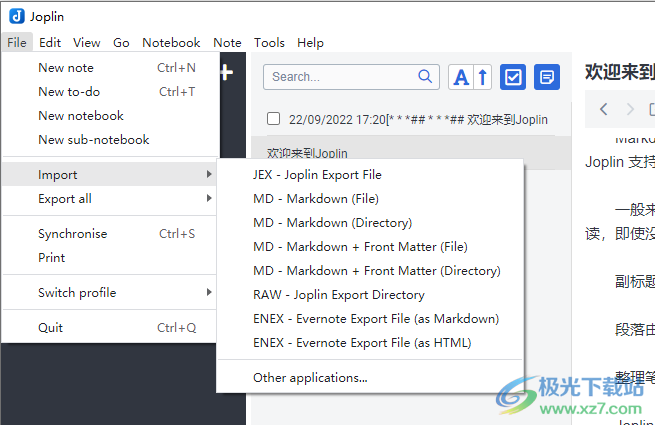Screen dimensions: 655x425
Task: Open the Go menu
Action: (x=121, y=43)
